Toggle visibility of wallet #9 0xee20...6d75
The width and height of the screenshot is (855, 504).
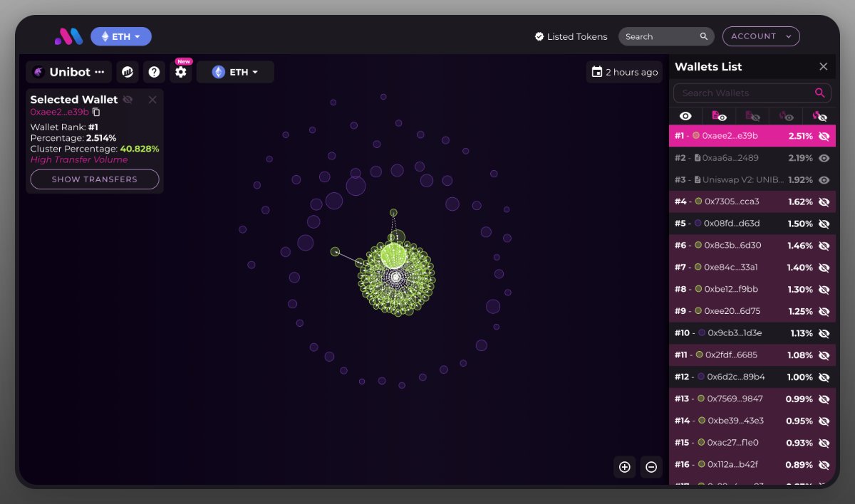pyautogui.click(x=824, y=312)
